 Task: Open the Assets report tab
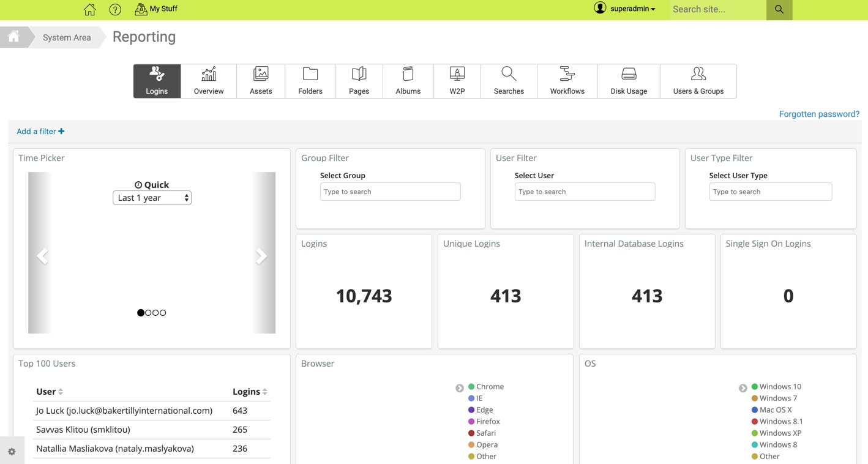point(261,81)
